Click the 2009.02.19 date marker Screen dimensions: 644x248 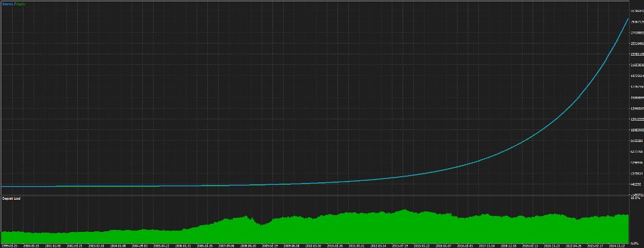coord(270,246)
